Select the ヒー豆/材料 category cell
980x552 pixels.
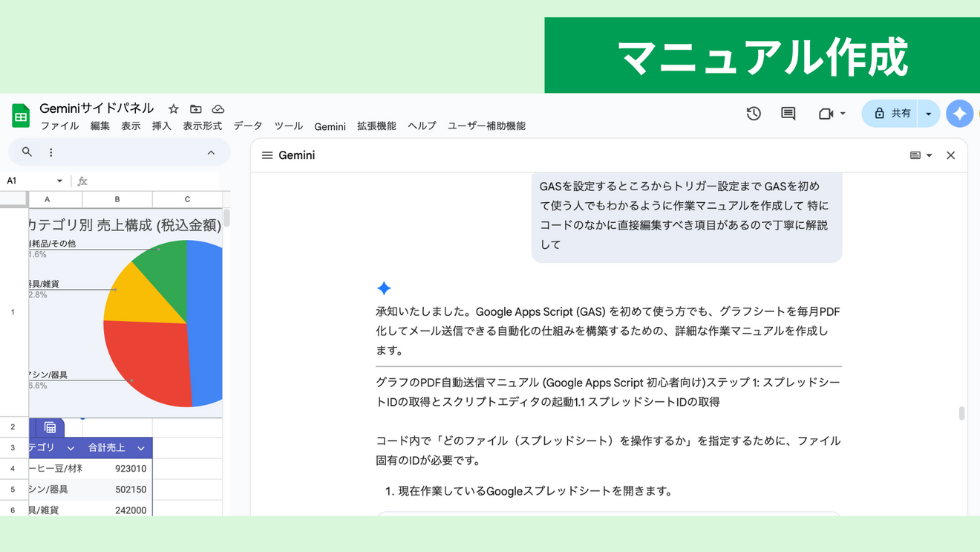(56, 468)
